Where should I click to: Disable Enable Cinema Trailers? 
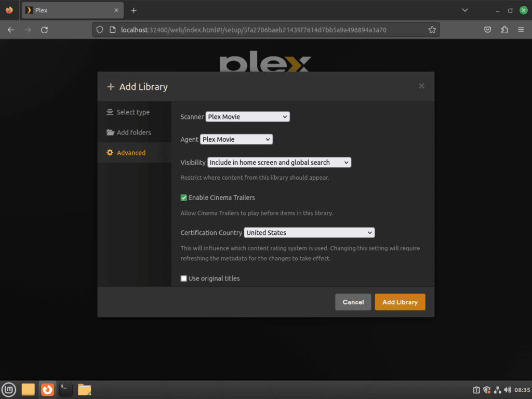point(183,197)
